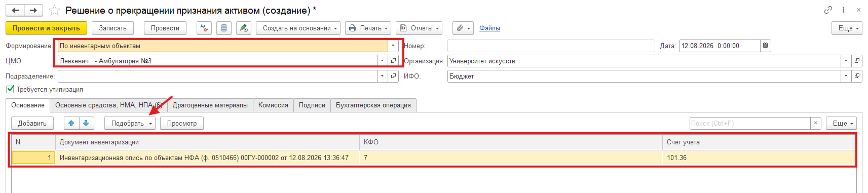This screenshot has width=868, height=193.
Task: Click the green pencil edit icon
Action: [x=244, y=28]
